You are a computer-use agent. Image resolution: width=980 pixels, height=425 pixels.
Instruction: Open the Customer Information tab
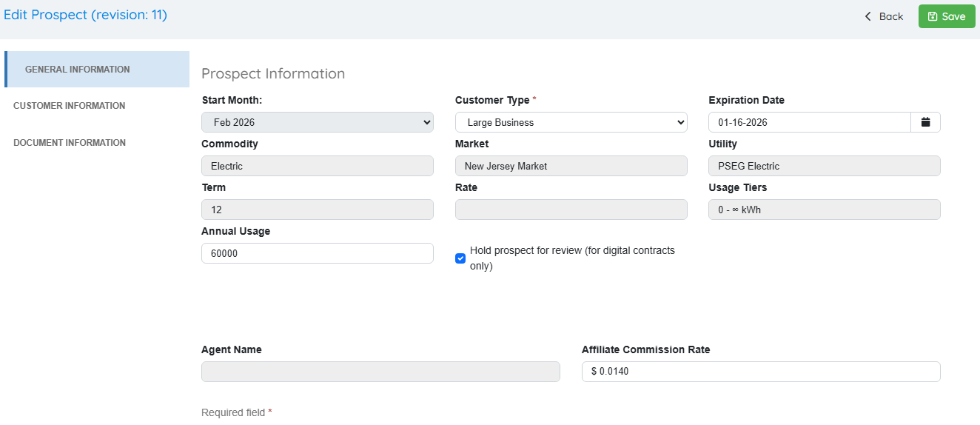[x=70, y=106]
